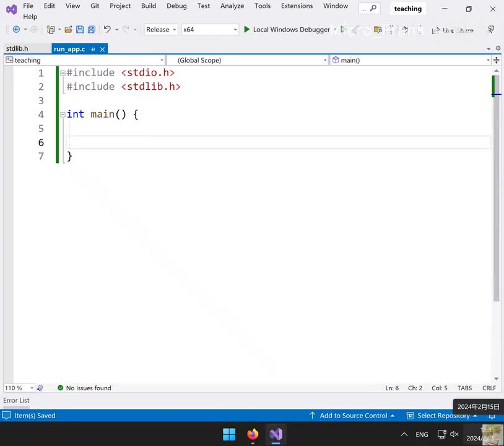Screen dimensions: 504x446
Task: Open the Tools menu
Action: 263,6
